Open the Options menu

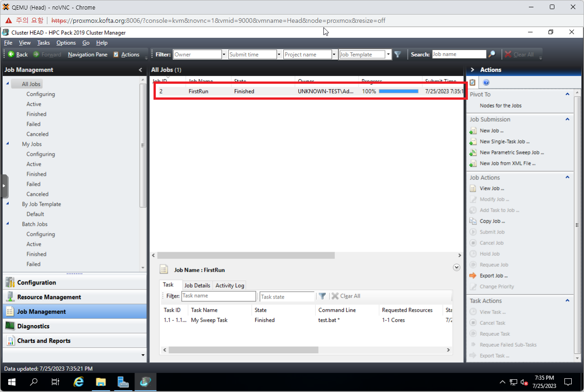66,43
